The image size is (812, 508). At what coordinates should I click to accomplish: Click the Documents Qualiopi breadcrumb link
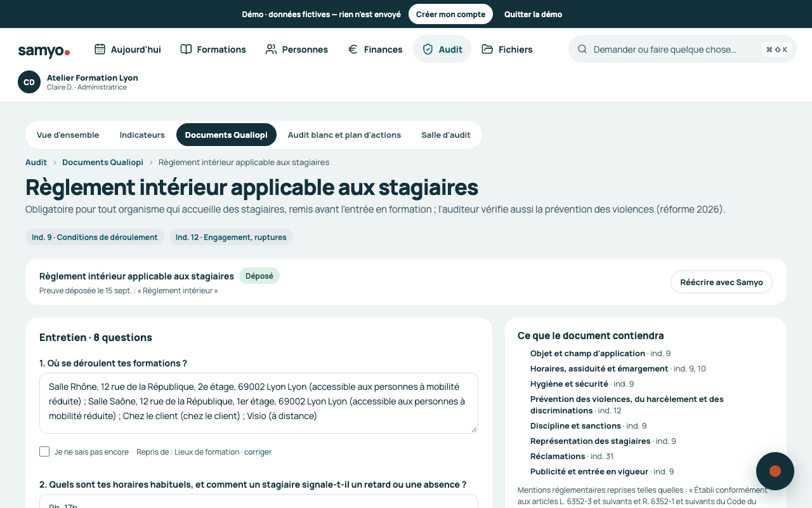103,163
